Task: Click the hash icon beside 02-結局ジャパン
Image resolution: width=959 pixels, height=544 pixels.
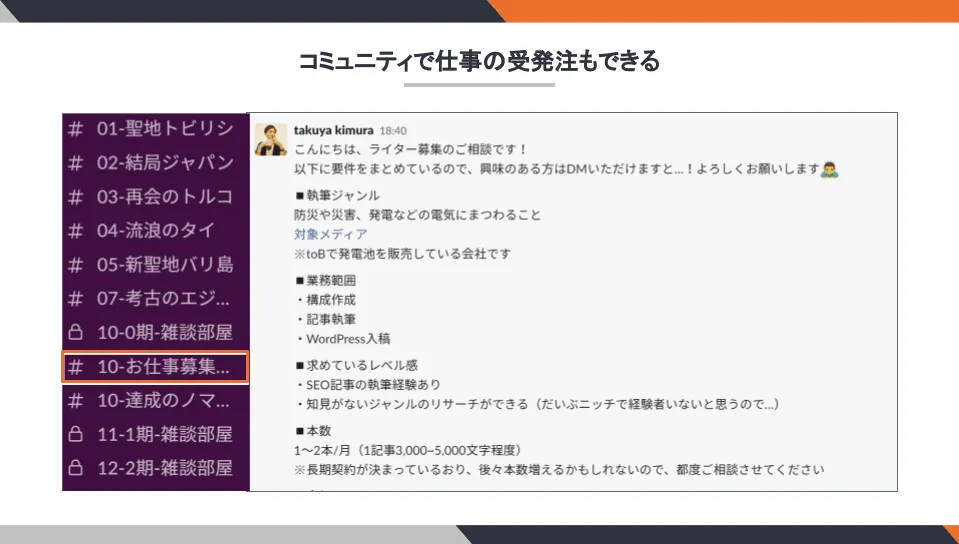Action: (75, 163)
